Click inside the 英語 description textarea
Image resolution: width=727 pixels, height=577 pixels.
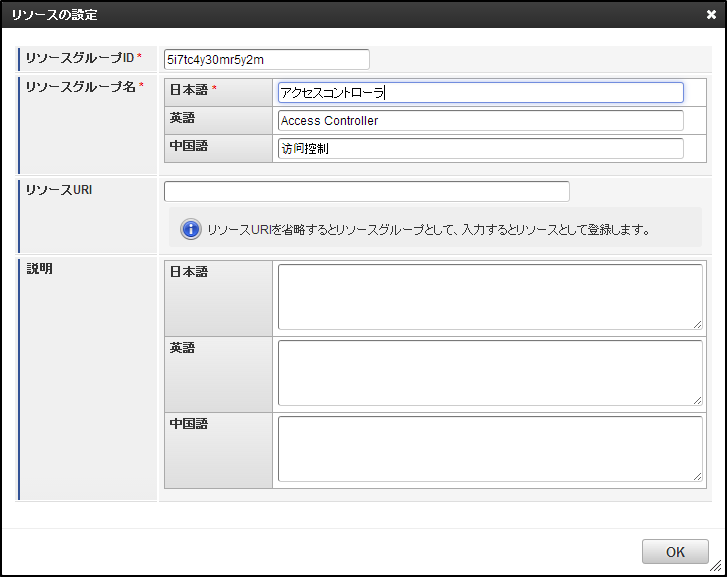pyautogui.click(x=489, y=373)
